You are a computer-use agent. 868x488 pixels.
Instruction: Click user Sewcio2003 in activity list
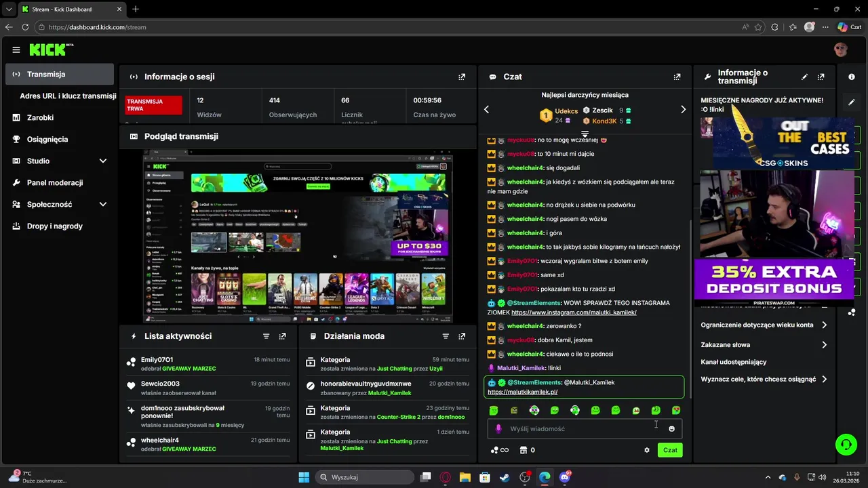(x=160, y=384)
